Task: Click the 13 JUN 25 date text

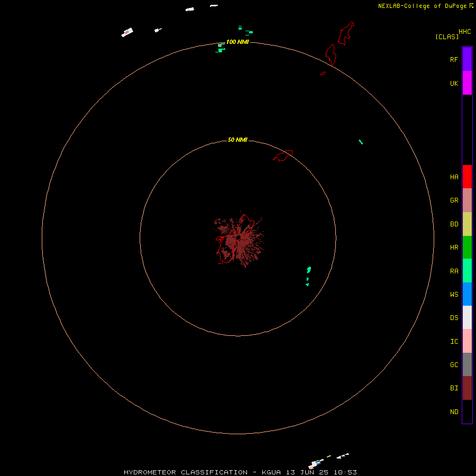Action: (x=307, y=472)
